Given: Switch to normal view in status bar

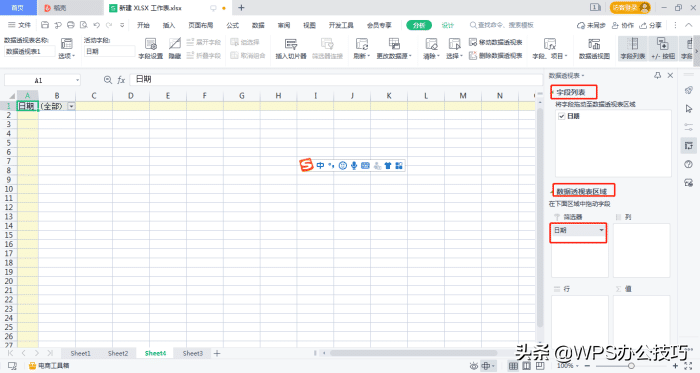Looking at the screenshot, I should [x=513, y=366].
